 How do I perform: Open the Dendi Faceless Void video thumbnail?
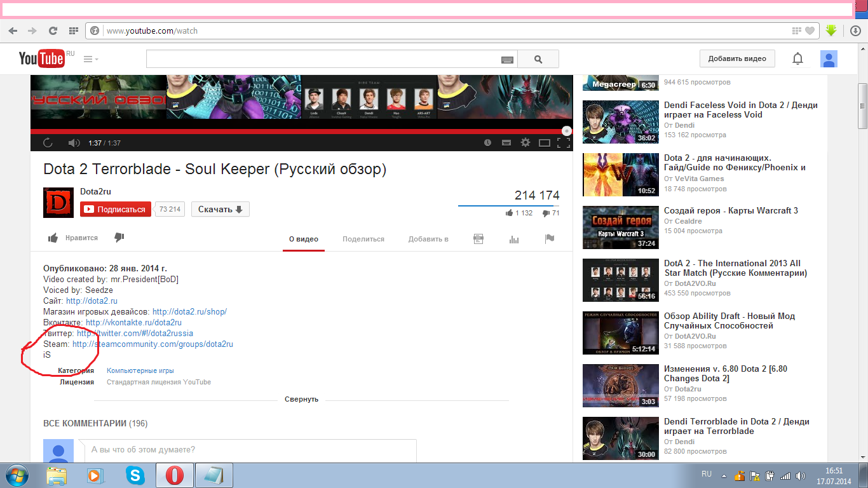tap(621, 121)
